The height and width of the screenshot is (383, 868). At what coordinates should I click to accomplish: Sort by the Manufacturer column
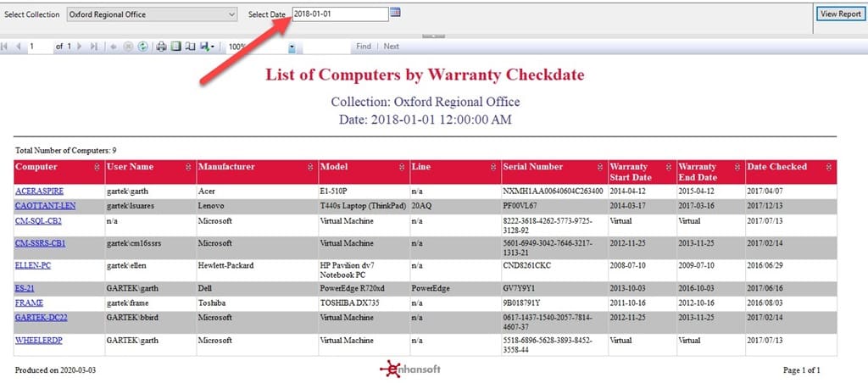310,167
